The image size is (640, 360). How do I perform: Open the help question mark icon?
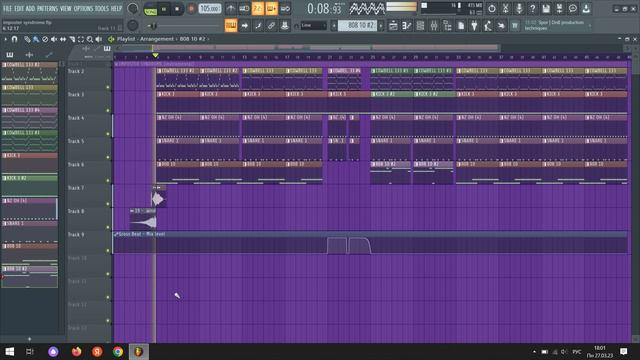[532, 9]
